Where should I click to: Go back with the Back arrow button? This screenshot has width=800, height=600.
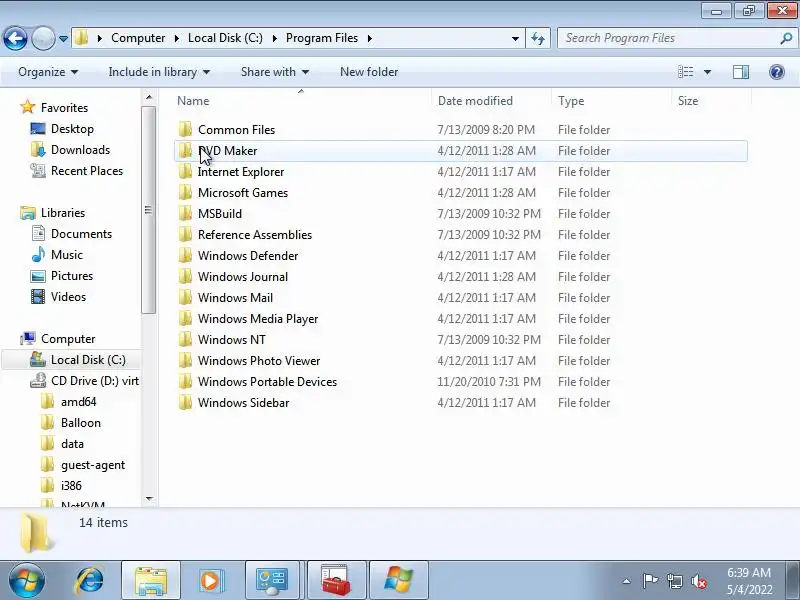coord(15,38)
